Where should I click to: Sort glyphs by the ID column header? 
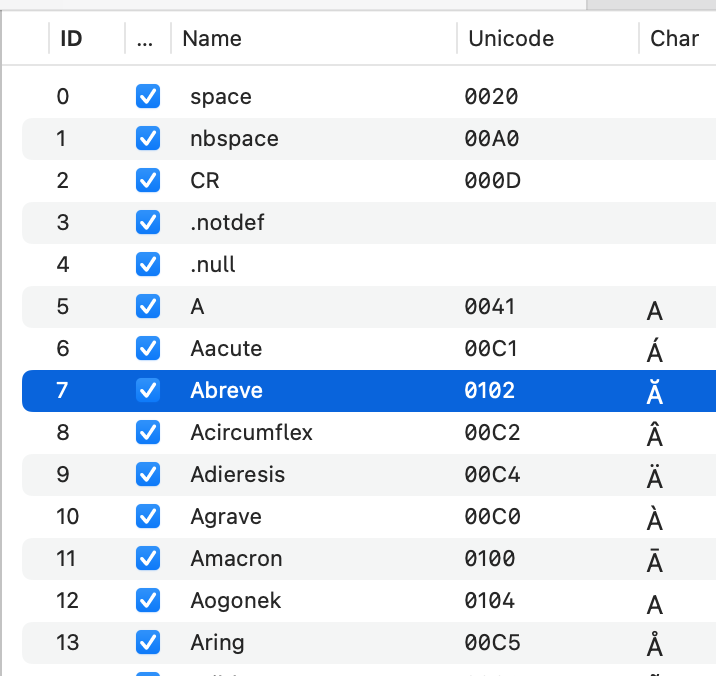coord(71,40)
